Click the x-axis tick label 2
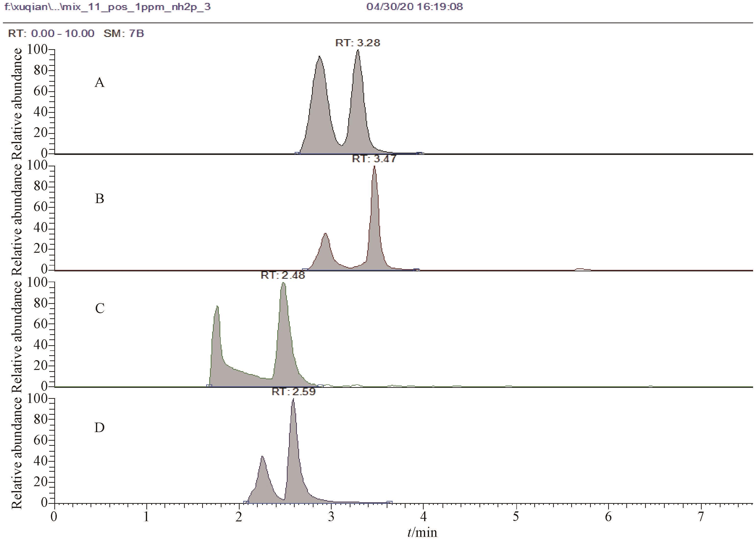 coord(238,517)
